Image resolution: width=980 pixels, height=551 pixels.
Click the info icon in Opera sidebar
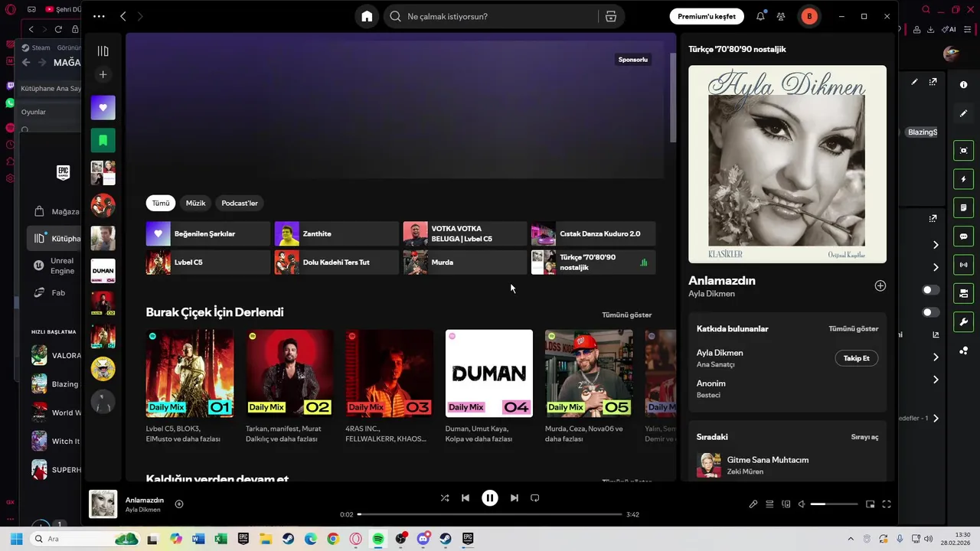[964, 84]
